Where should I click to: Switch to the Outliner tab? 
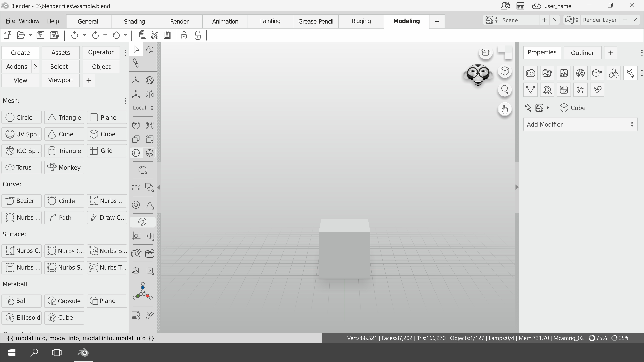tap(582, 53)
